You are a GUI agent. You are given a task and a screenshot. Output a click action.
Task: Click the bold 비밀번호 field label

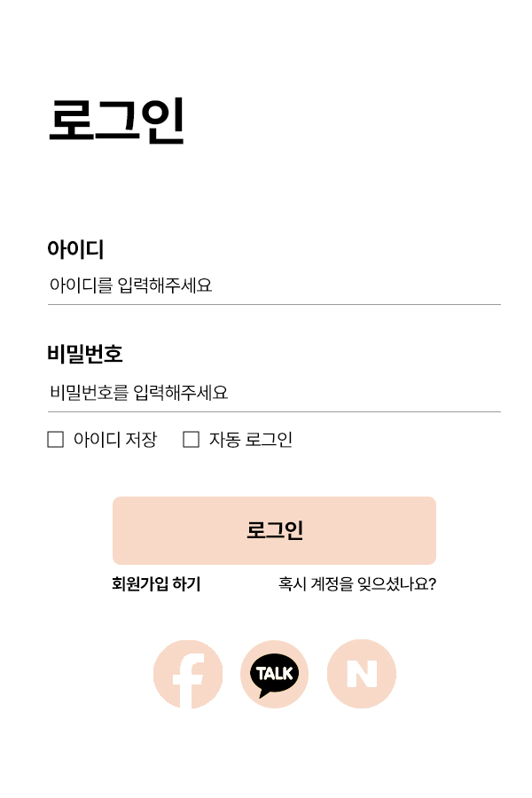[85, 354]
